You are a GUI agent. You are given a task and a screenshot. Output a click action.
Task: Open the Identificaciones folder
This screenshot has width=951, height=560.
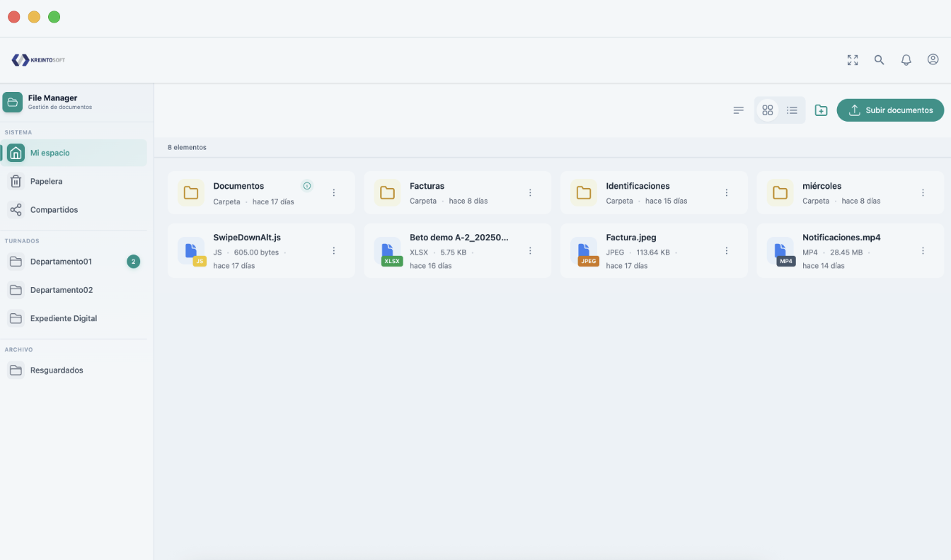click(638, 187)
